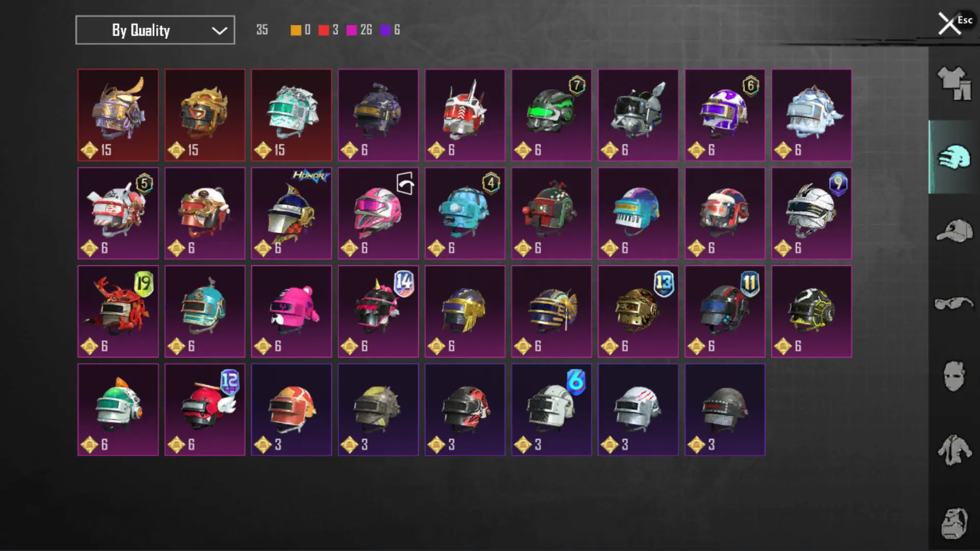Open the outfit sets category icon
Viewport: 980px width, 551px height.
coord(953,83)
